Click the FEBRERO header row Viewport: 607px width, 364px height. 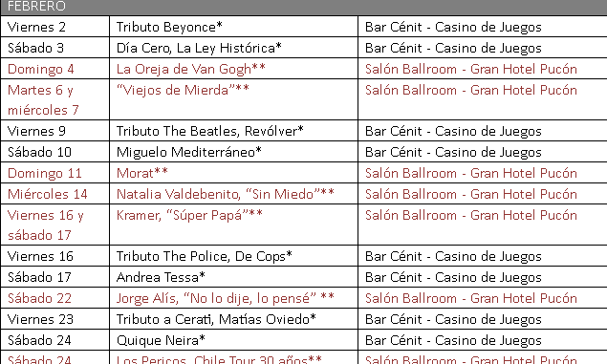[304, 7]
